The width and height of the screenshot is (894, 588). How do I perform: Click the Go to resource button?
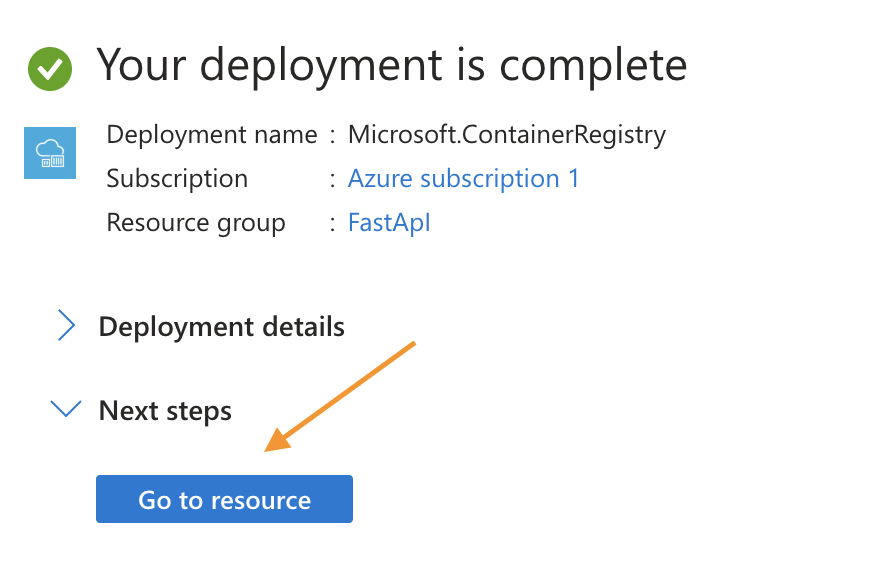(x=224, y=499)
